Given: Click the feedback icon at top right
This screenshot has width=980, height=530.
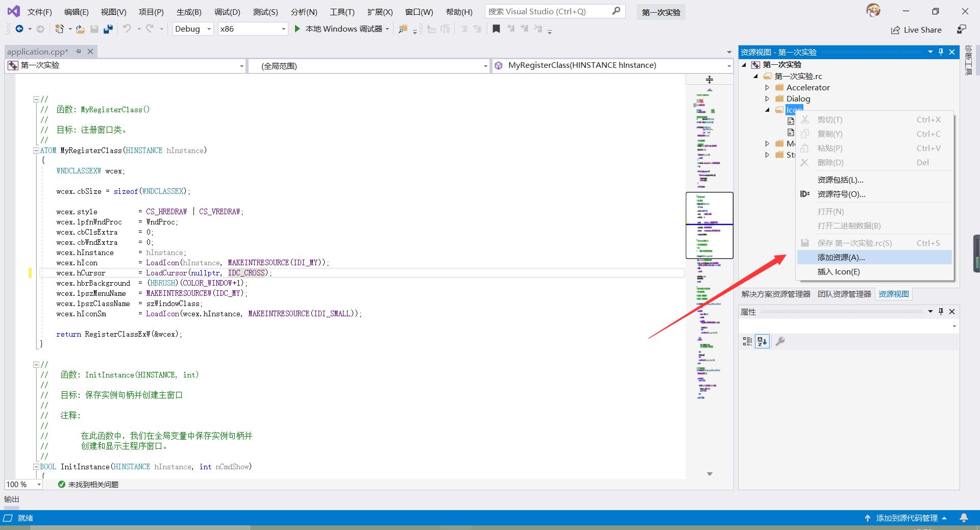Looking at the screenshot, I should (962, 29).
